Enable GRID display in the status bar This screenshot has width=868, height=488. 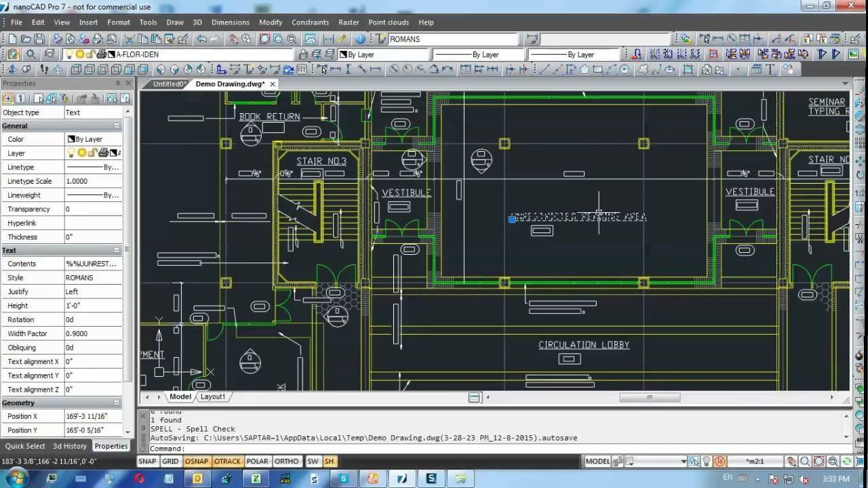[x=170, y=461]
